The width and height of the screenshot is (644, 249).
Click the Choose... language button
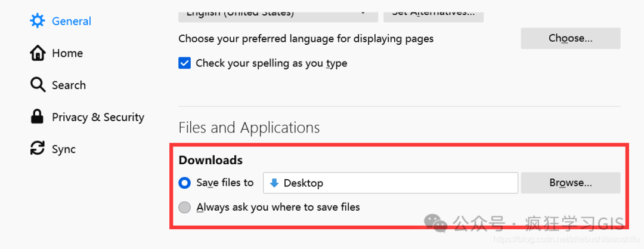pos(571,38)
